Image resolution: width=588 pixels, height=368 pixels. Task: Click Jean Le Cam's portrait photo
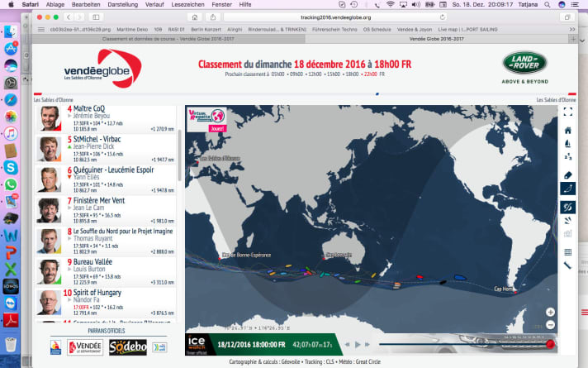point(49,211)
